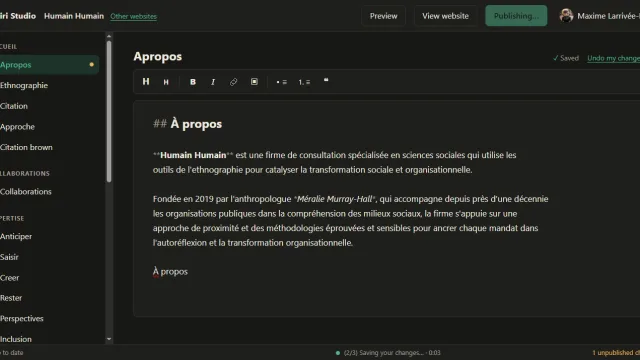The image size is (640, 360).
Task: Insert an image block from toolbar
Action: pos(254,82)
